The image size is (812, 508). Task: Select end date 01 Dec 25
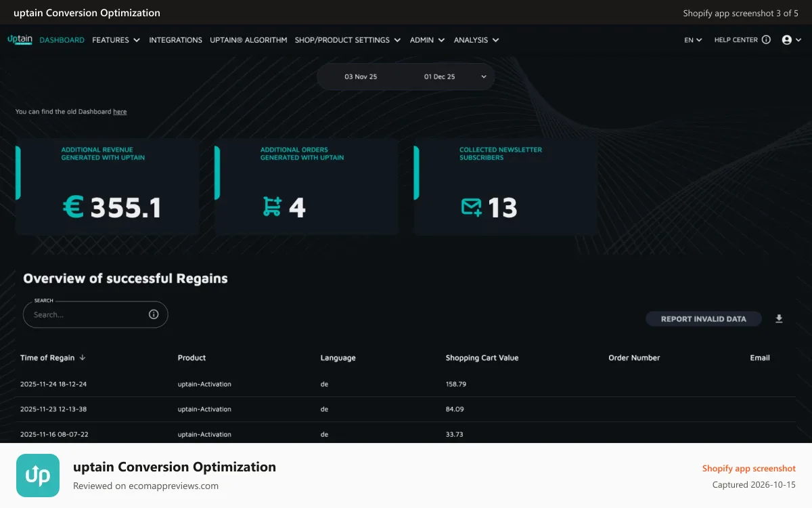click(440, 77)
